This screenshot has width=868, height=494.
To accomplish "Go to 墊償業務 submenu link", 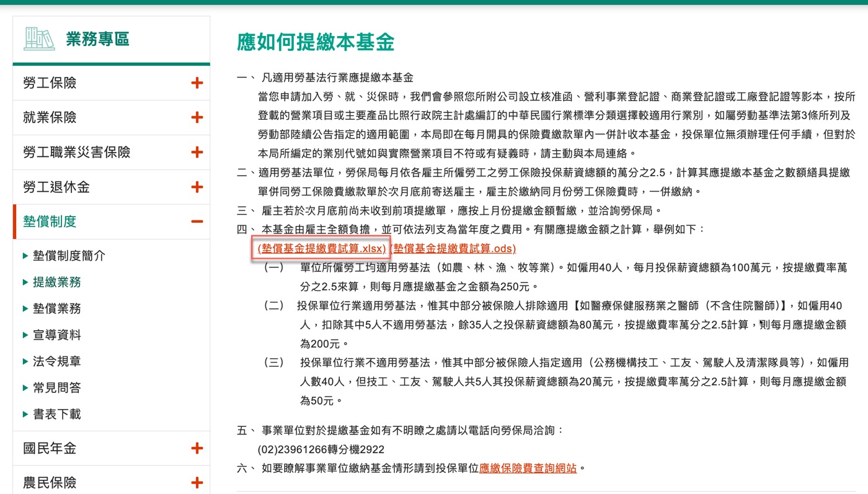I will 56,308.
